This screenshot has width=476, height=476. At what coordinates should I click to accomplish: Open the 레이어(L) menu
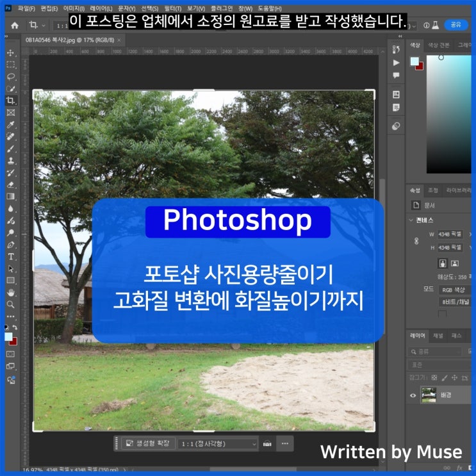pos(101,8)
